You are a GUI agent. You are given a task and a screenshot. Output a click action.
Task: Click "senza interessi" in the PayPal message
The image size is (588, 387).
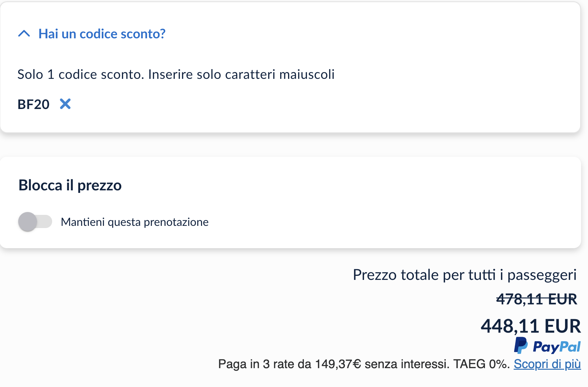coord(407,364)
